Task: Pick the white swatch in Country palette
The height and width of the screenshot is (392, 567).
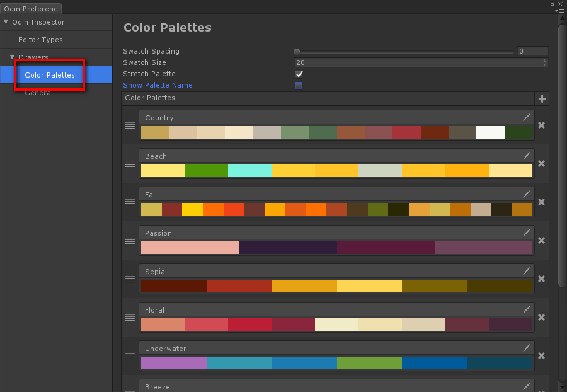Action: [490, 132]
